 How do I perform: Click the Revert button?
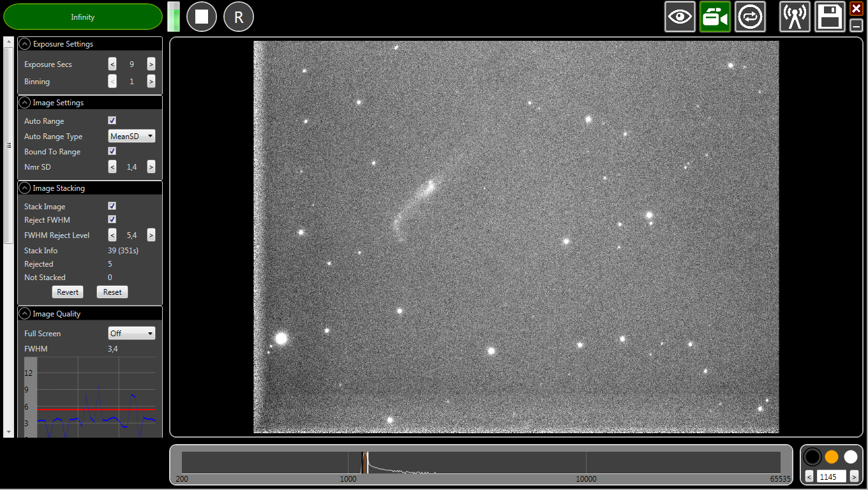point(68,292)
